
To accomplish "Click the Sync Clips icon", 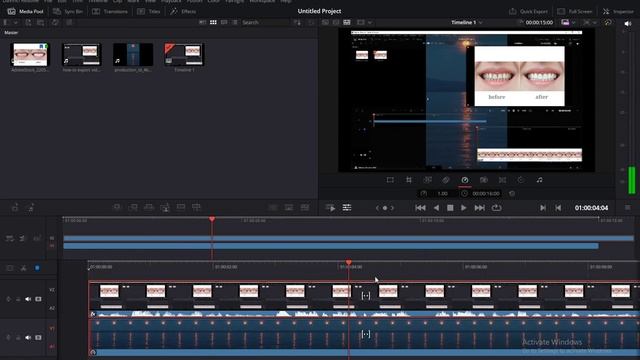I will (x=55, y=22).
